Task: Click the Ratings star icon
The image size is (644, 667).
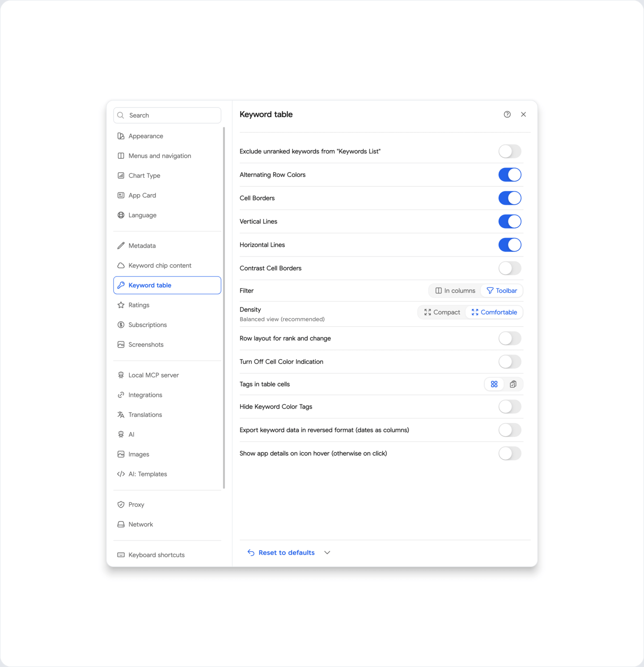Action: [121, 305]
